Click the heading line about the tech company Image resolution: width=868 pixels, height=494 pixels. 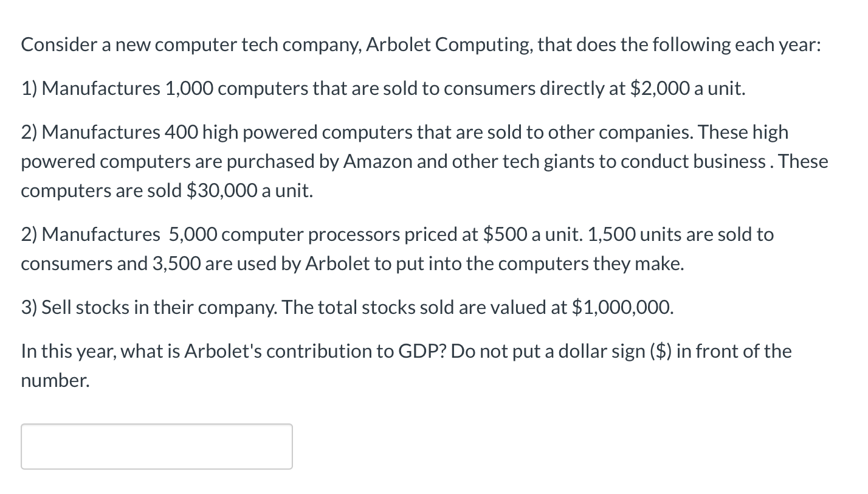419,44
